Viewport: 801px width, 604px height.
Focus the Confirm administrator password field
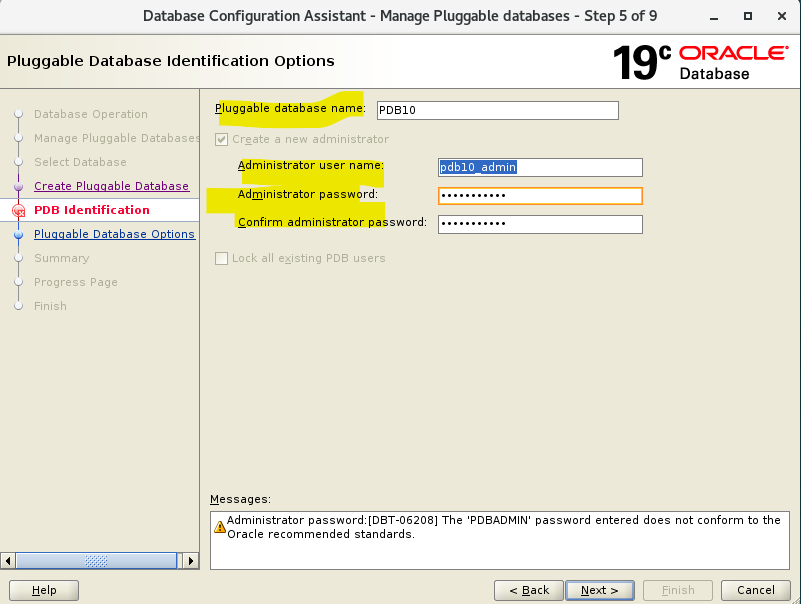pos(540,224)
